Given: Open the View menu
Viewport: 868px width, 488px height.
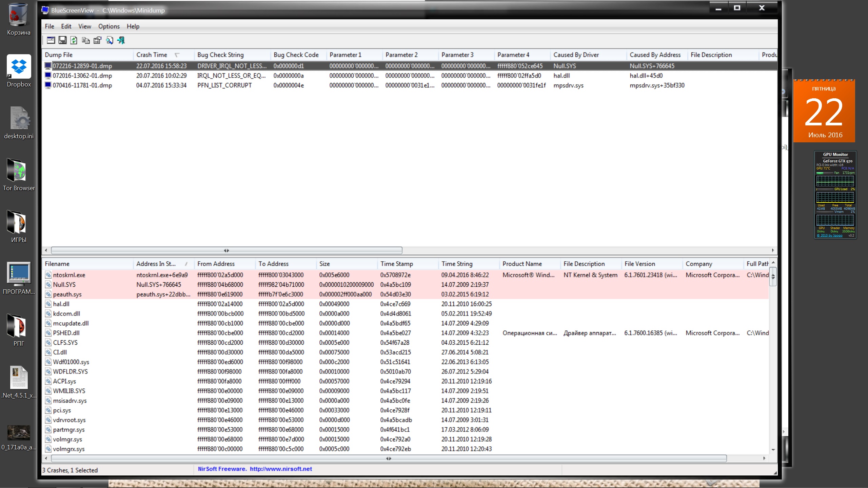Looking at the screenshot, I should pos(84,26).
